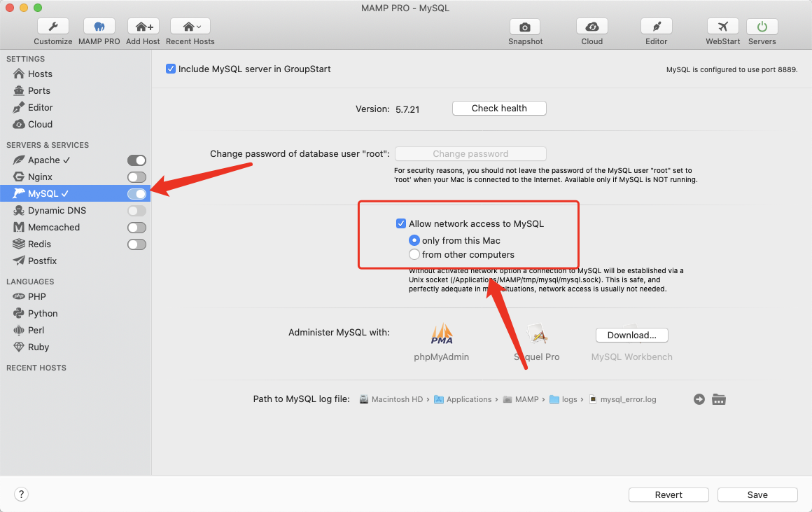Open the Cloud toolbar icon
The width and height of the screenshot is (812, 512).
pos(592,27)
